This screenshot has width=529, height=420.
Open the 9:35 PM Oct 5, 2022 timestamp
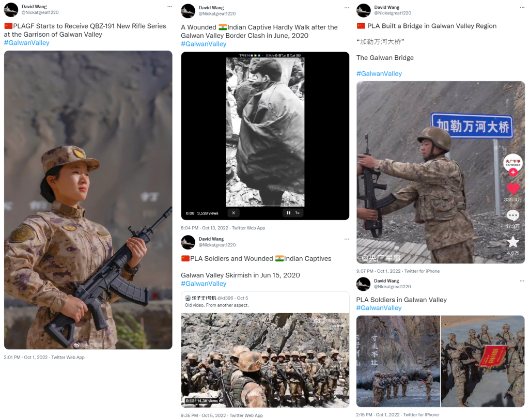[204, 415]
